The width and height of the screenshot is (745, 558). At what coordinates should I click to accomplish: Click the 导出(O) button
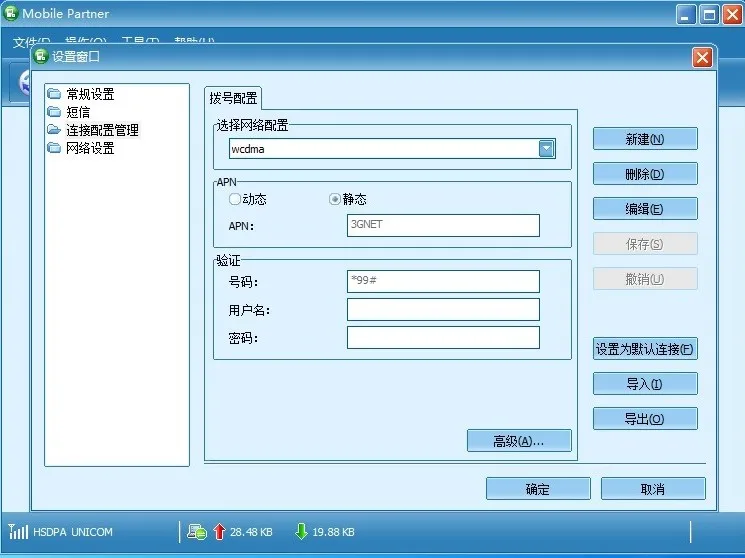(645, 419)
